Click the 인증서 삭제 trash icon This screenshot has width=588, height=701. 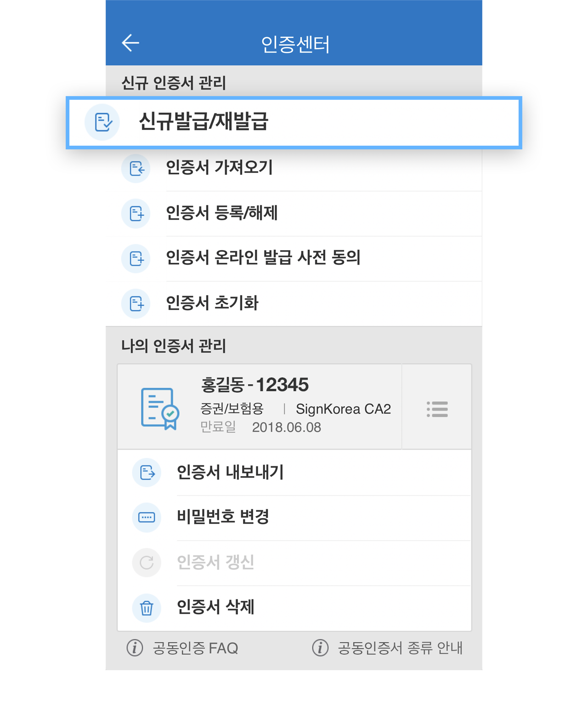click(x=147, y=608)
